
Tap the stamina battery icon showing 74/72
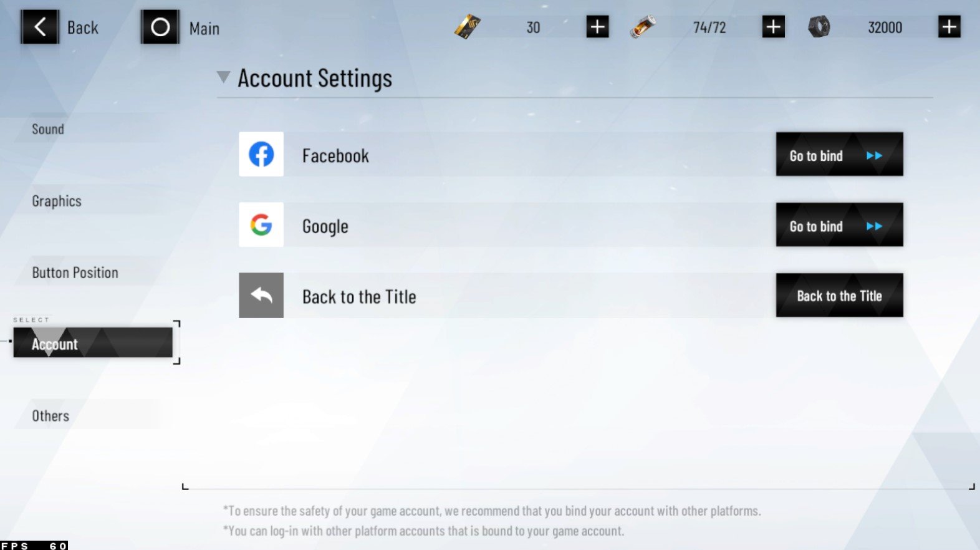coord(643,27)
